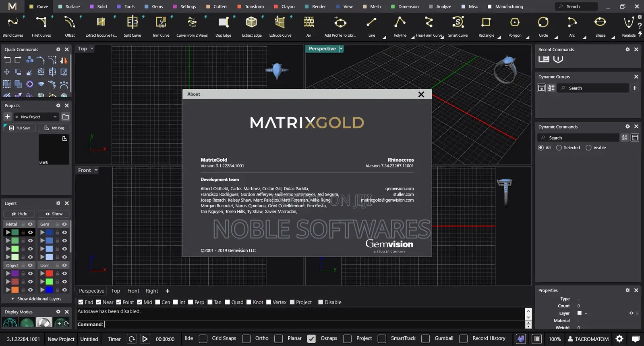Enable the Quad osnap checkbox
This screenshot has width=644, height=346.
pos(228,302)
